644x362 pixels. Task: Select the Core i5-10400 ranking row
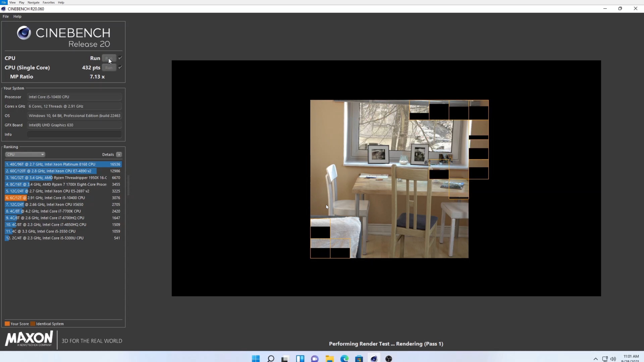point(63,198)
